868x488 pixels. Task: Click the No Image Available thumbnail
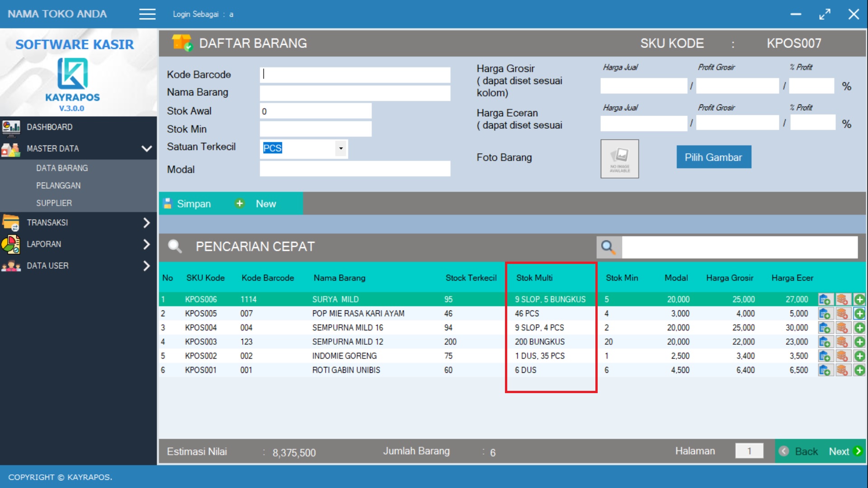[620, 159]
